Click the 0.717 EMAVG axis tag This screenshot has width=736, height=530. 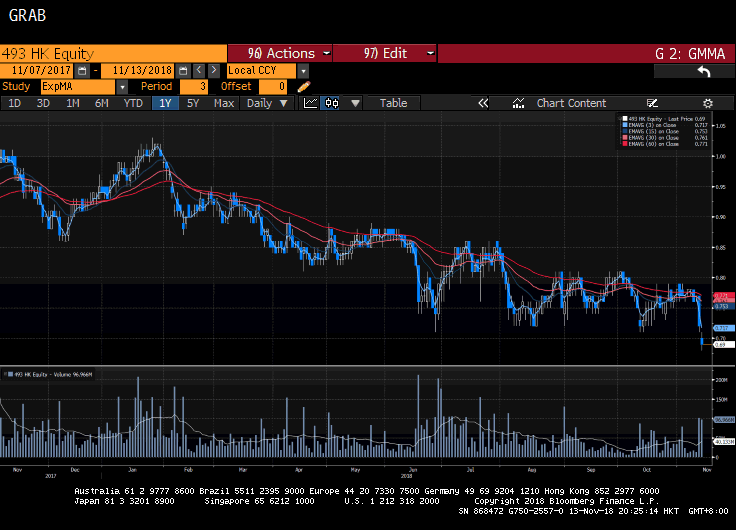[723, 328]
